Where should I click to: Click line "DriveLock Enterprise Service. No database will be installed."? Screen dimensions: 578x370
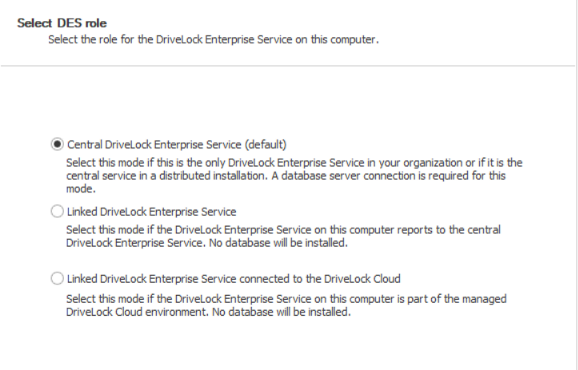pyautogui.click(x=207, y=243)
